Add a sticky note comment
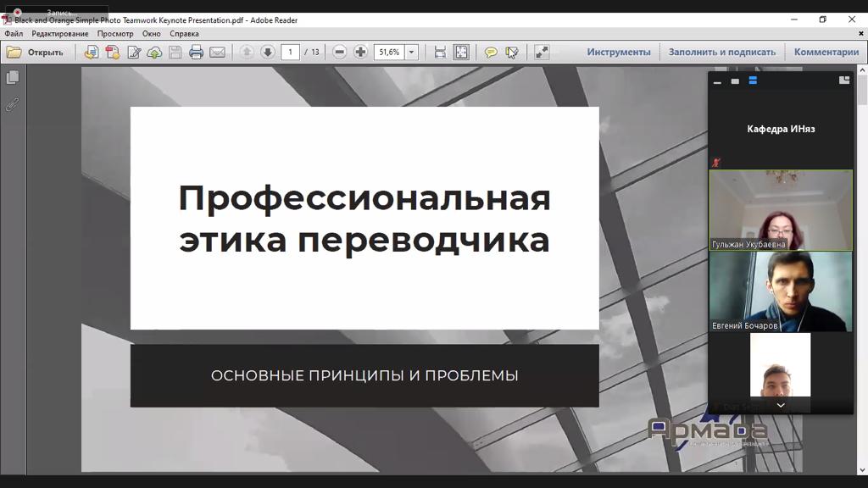Viewport: 868px width, 488px height. point(490,52)
